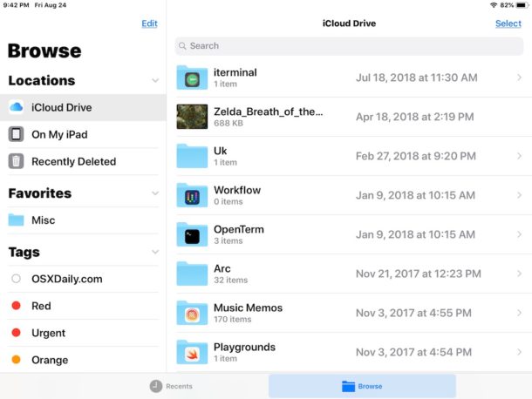The height and width of the screenshot is (399, 532).
Task: Click the date Jul 18, 2018 at 11:30 AM
Action: tap(417, 78)
